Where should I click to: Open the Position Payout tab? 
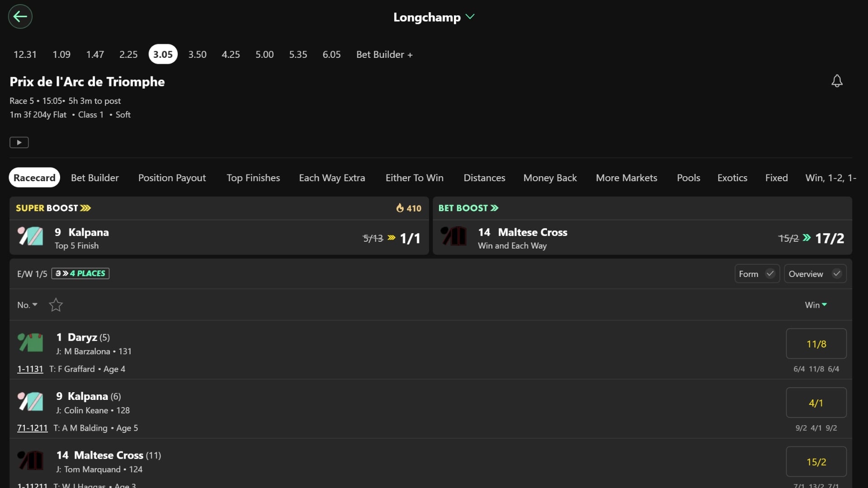(x=172, y=178)
